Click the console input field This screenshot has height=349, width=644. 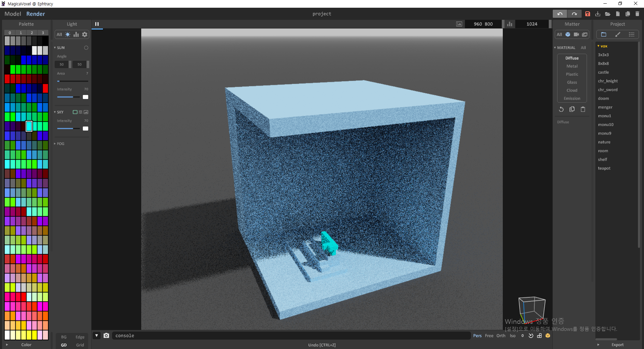(291, 336)
